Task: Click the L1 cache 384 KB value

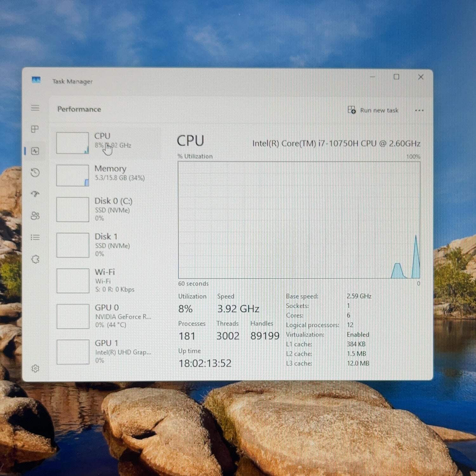Action: (x=356, y=344)
